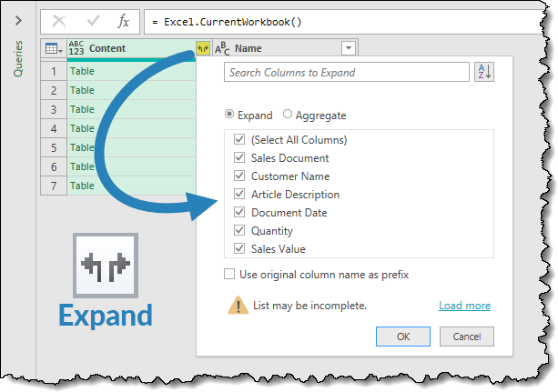Click the A-Z sort icon beside search
The height and width of the screenshot is (392, 558).
click(483, 73)
